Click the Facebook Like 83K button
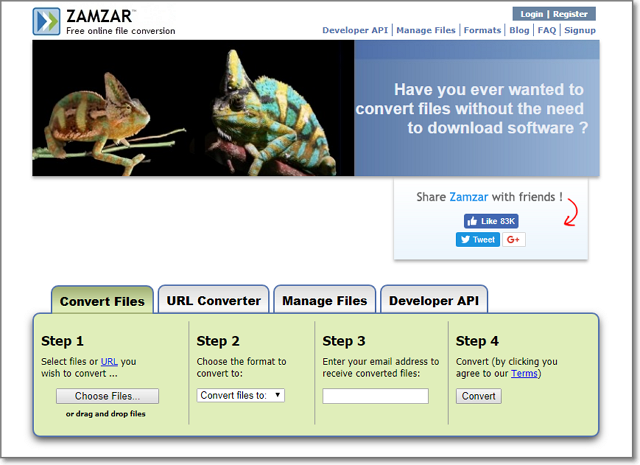The width and height of the screenshot is (640, 465). coord(490,221)
